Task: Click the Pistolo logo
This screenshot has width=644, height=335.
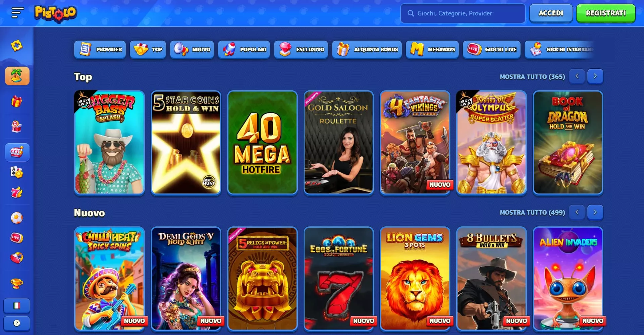Action: 55,13
